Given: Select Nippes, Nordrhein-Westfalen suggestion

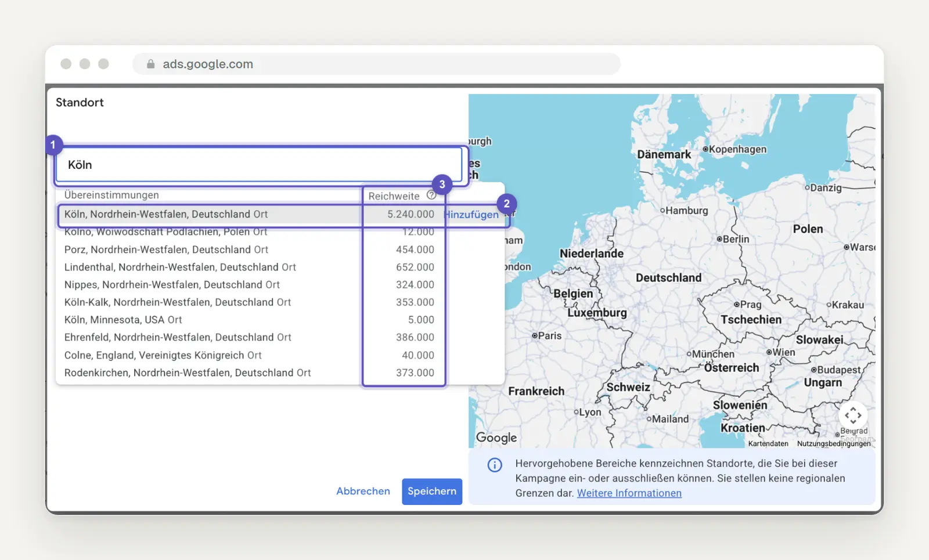Looking at the screenshot, I should pyautogui.click(x=172, y=284).
